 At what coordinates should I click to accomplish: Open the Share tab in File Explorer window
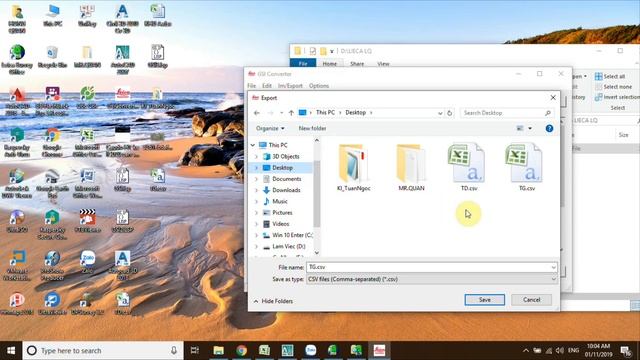coord(357,64)
